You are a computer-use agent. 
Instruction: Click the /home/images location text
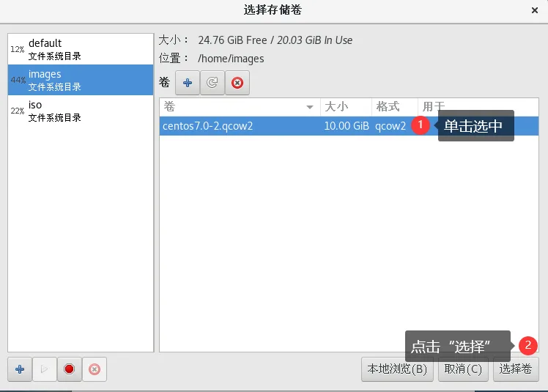231,59
